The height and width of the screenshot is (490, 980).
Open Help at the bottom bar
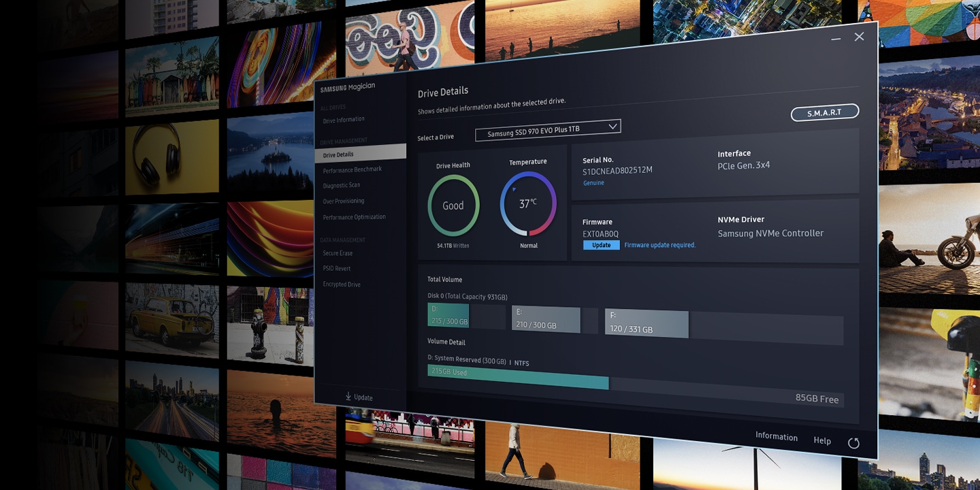pos(822,440)
